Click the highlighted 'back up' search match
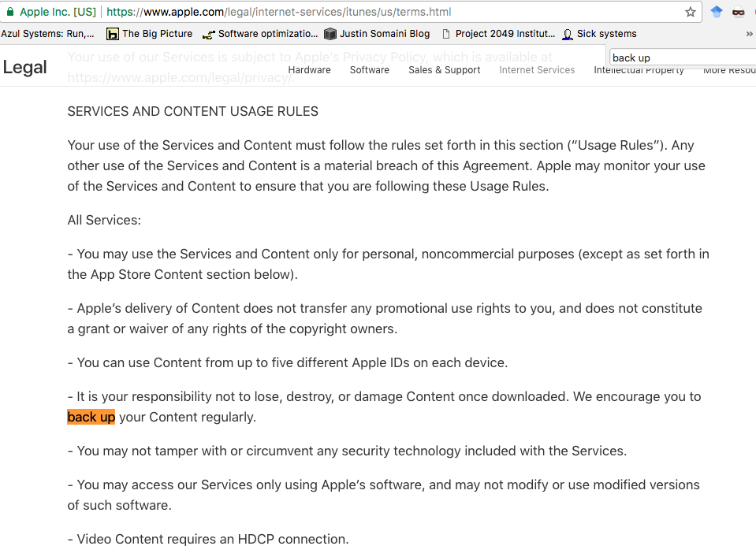This screenshot has height=557, width=756. click(x=91, y=417)
